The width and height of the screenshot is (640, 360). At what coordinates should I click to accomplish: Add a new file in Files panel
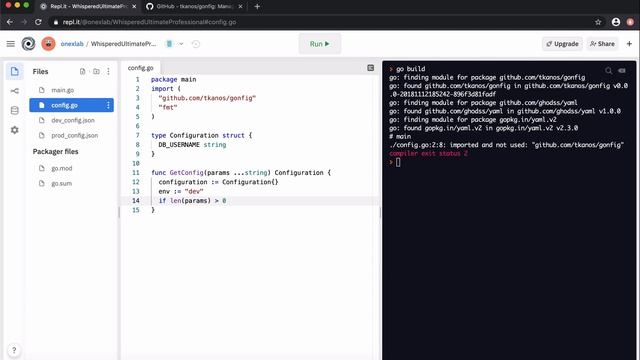tap(82, 71)
